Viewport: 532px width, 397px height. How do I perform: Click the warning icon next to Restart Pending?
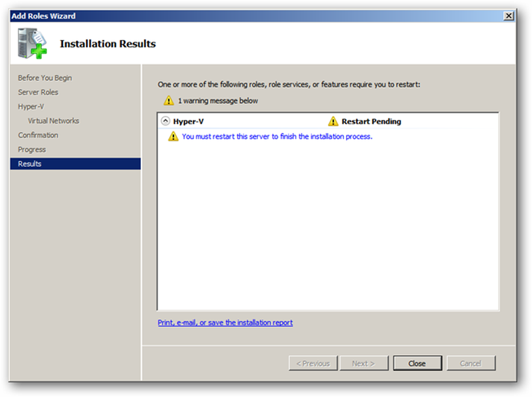333,121
